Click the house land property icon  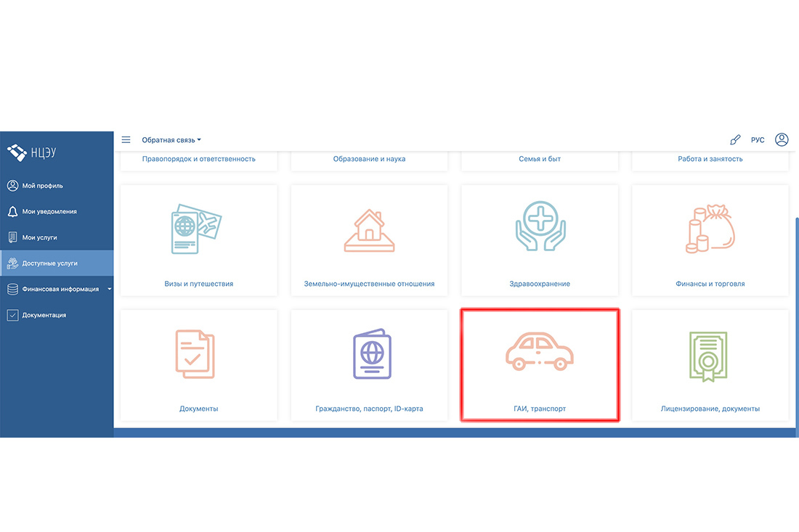click(x=370, y=231)
